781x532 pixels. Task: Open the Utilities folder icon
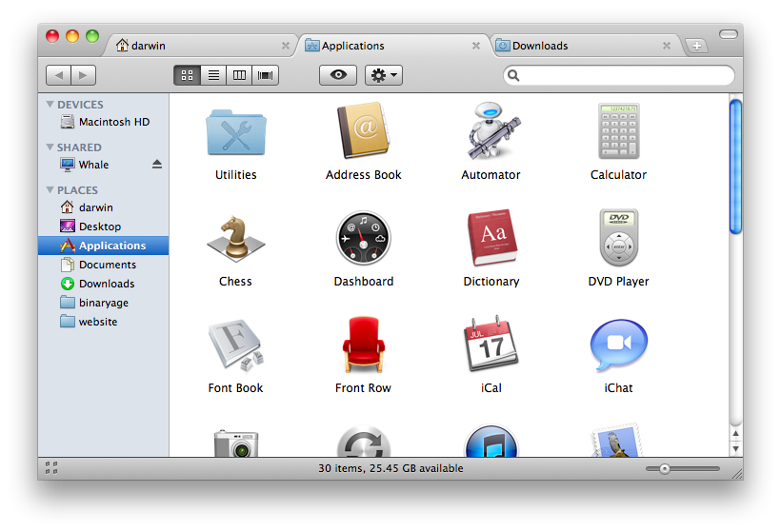coord(236,132)
